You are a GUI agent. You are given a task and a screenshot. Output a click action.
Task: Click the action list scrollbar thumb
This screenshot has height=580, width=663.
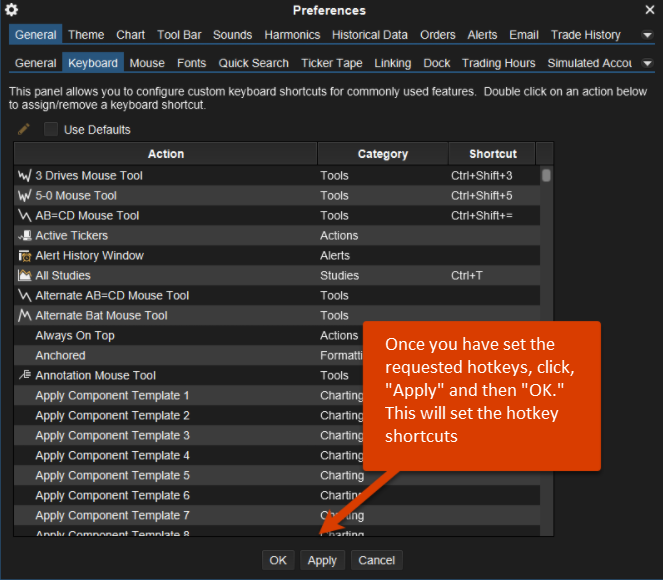[x=546, y=175]
